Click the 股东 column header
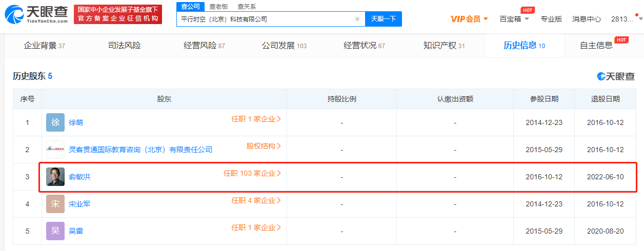644x251 pixels. pos(164,99)
